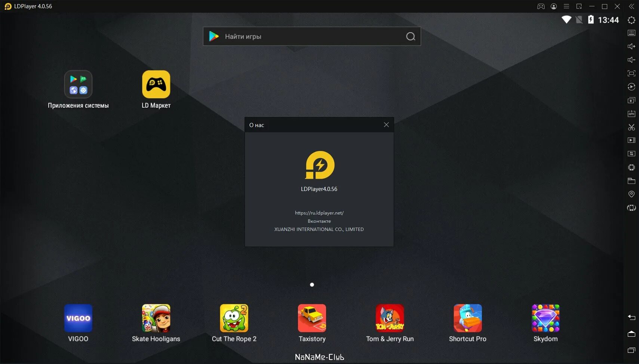
Task: Open virtual GPS location icon
Action: (632, 194)
